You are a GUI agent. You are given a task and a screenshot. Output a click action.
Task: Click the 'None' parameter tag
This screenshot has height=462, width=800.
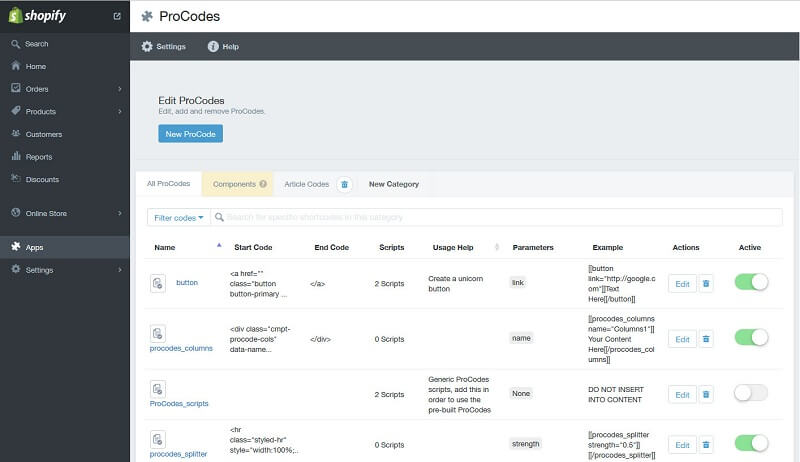coord(521,393)
